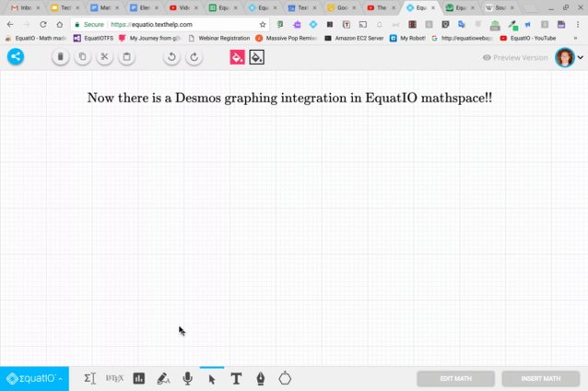Screen dimensions: 588x391
Task: Reload the page
Action: point(43,24)
